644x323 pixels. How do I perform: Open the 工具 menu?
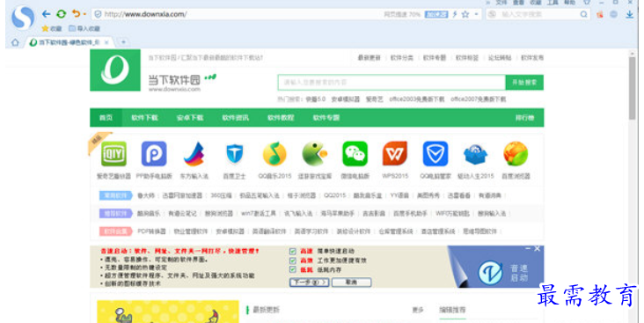coord(553,3)
